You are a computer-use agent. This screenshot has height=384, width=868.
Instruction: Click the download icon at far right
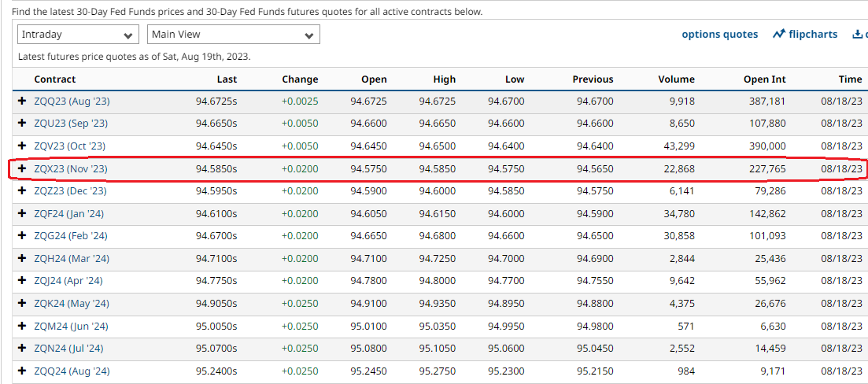[x=856, y=35]
